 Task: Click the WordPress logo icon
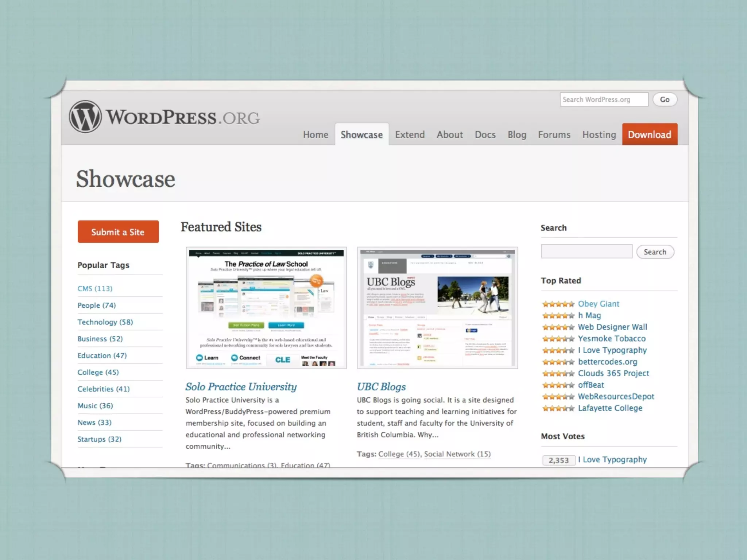pos(85,117)
